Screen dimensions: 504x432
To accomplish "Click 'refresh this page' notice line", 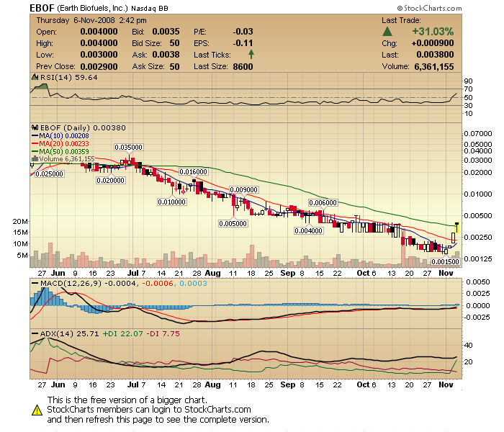I will point(158,420).
